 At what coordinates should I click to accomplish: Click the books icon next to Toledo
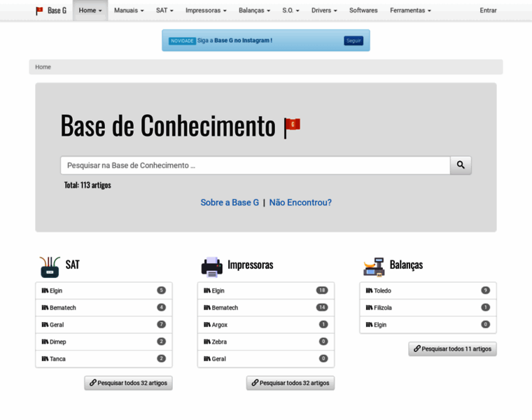369,290
